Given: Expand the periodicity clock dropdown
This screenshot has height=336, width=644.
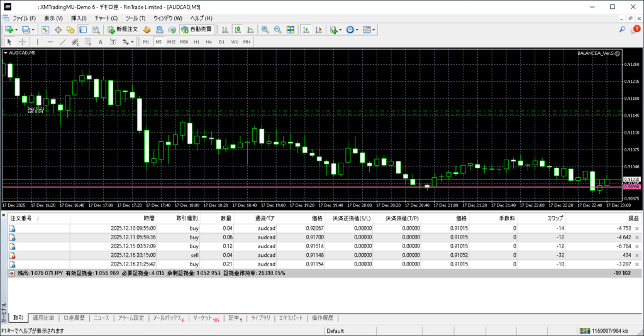Looking at the screenshot, I should [x=357, y=30].
